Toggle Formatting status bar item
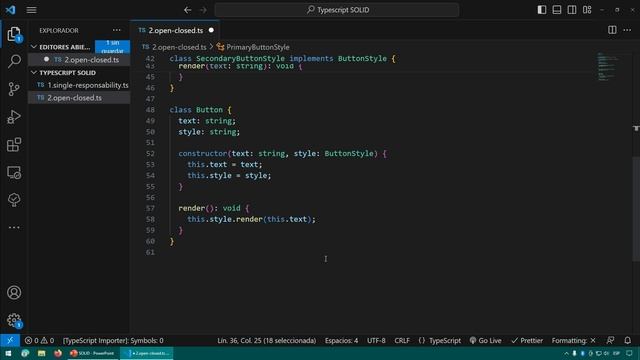The height and width of the screenshot is (360, 640). pos(573,340)
